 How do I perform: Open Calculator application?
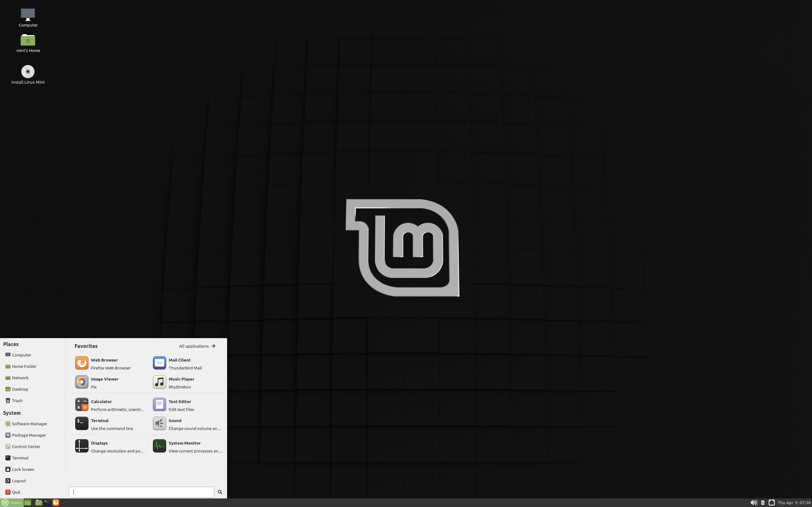(x=109, y=405)
